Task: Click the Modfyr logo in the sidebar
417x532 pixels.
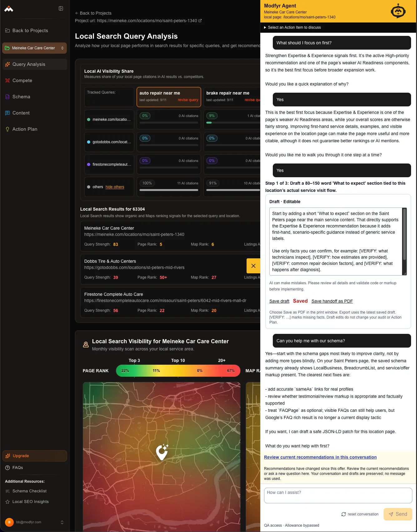Action: [9, 9]
